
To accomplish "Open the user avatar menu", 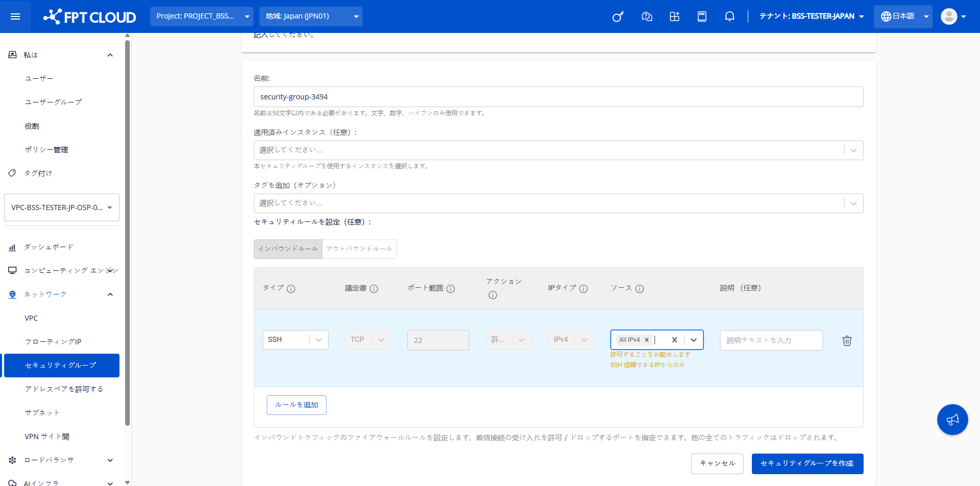I will point(953,16).
